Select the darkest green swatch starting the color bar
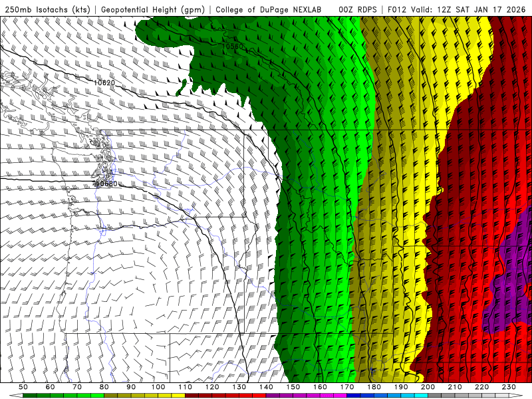532x399 pixels. pyautogui.click(x=29, y=396)
